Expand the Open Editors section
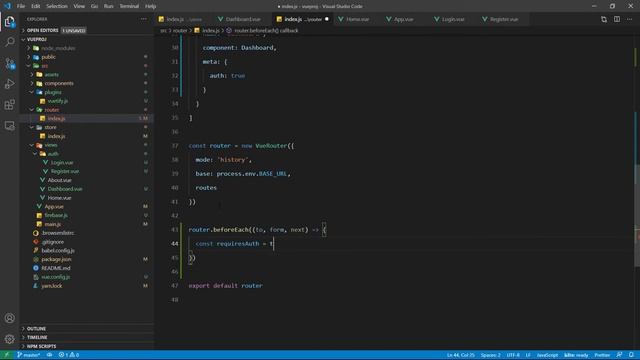The image size is (640, 360). point(42,31)
